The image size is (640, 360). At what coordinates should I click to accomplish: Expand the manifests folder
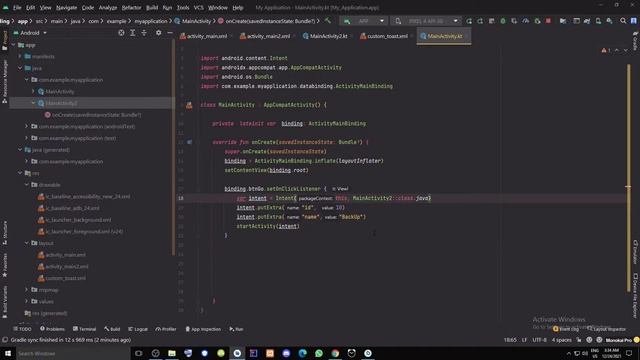coord(20,56)
